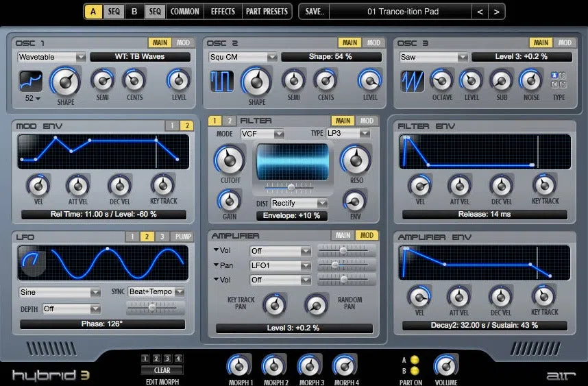Click the OSC 2 LEVEL knob
The image size is (588, 386).
pyautogui.click(x=370, y=80)
